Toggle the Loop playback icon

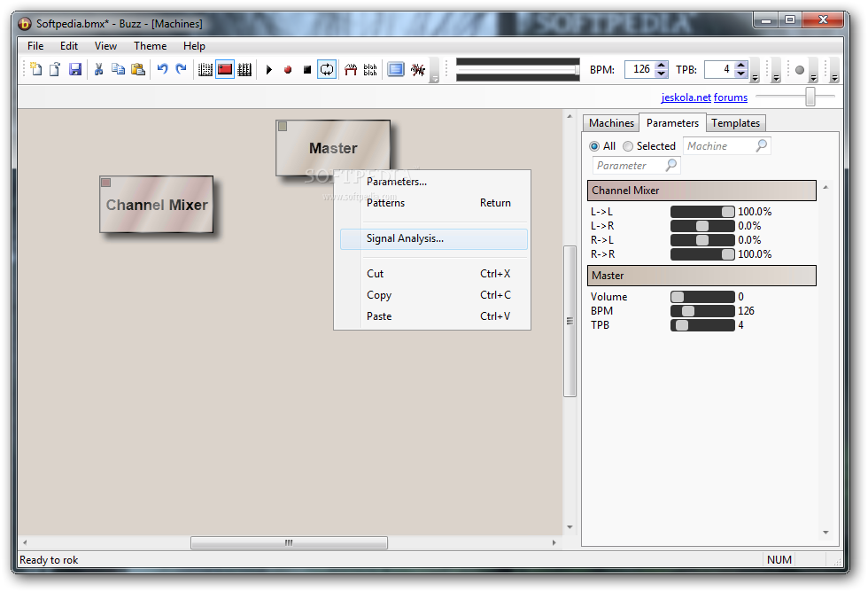pos(327,69)
